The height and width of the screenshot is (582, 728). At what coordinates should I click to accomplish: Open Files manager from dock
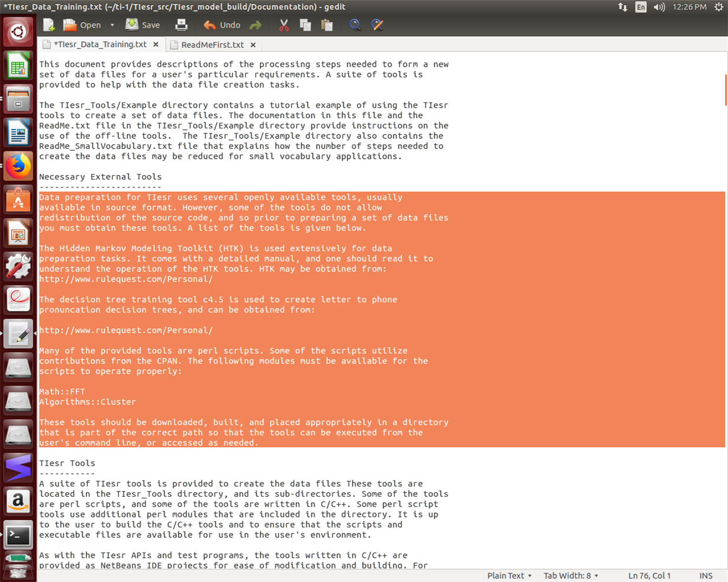click(18, 99)
